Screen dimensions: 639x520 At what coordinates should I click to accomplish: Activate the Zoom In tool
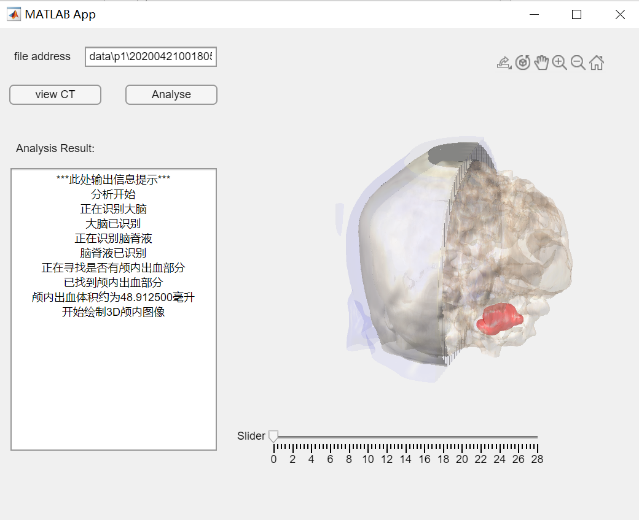pyautogui.click(x=560, y=63)
